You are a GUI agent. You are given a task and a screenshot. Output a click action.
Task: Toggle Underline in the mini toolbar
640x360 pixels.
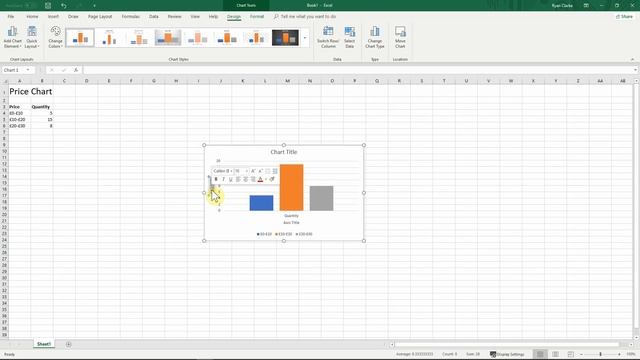[231, 179]
